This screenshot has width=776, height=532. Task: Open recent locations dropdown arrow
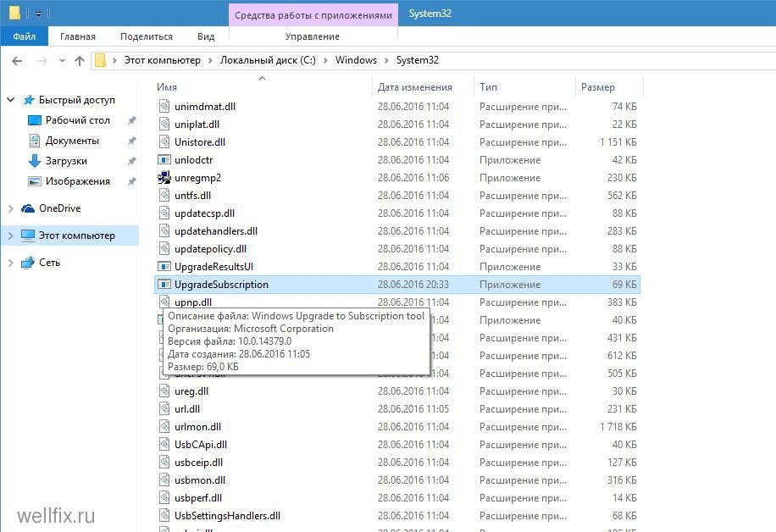coord(62,61)
